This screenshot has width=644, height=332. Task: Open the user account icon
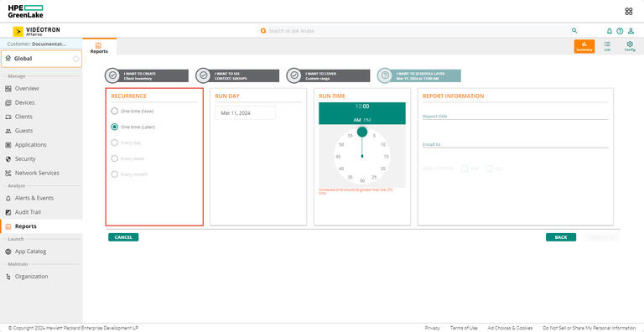click(x=631, y=31)
